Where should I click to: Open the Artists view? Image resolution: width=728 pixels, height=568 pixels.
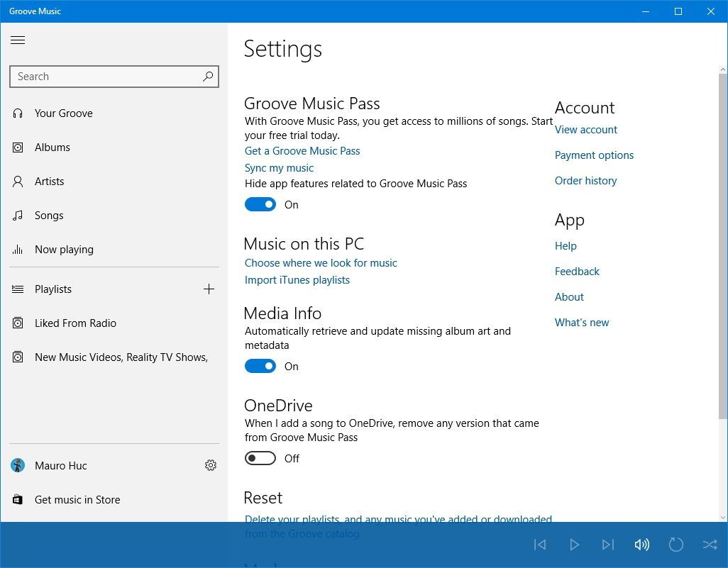(50, 181)
